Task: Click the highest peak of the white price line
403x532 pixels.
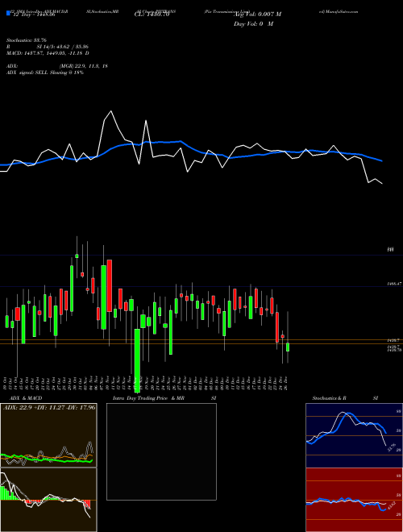Action: click(111, 111)
